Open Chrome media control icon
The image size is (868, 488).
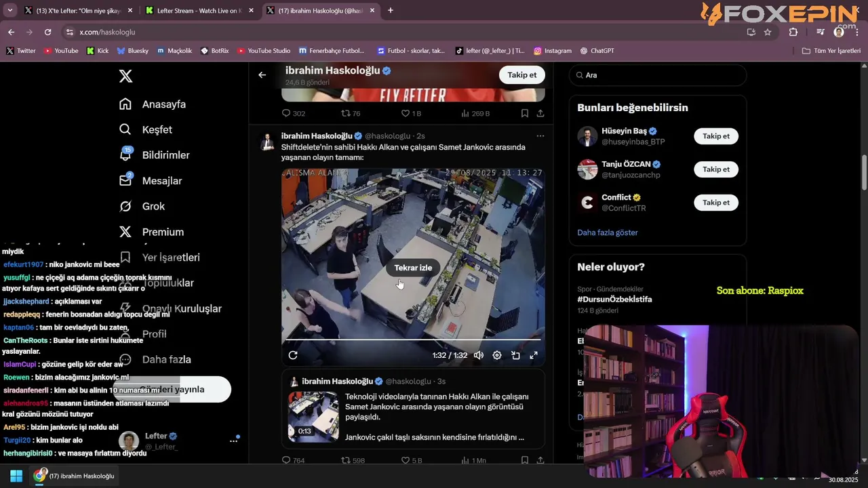click(820, 32)
